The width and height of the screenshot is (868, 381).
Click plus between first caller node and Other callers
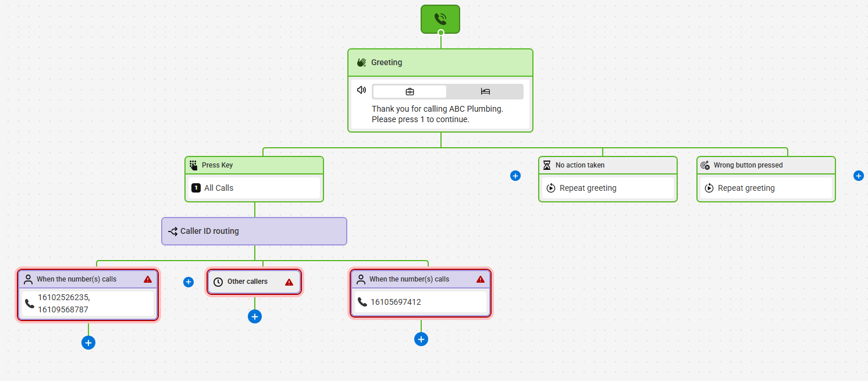click(x=188, y=282)
